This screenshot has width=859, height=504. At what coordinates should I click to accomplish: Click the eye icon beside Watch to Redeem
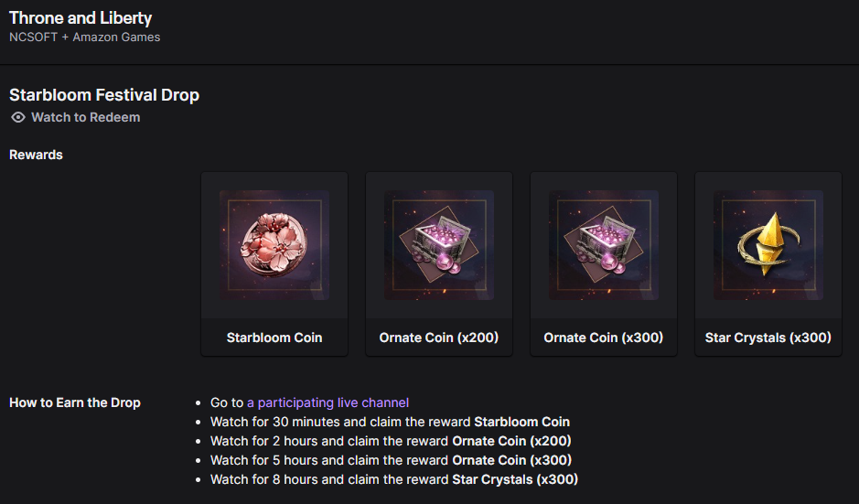17,117
